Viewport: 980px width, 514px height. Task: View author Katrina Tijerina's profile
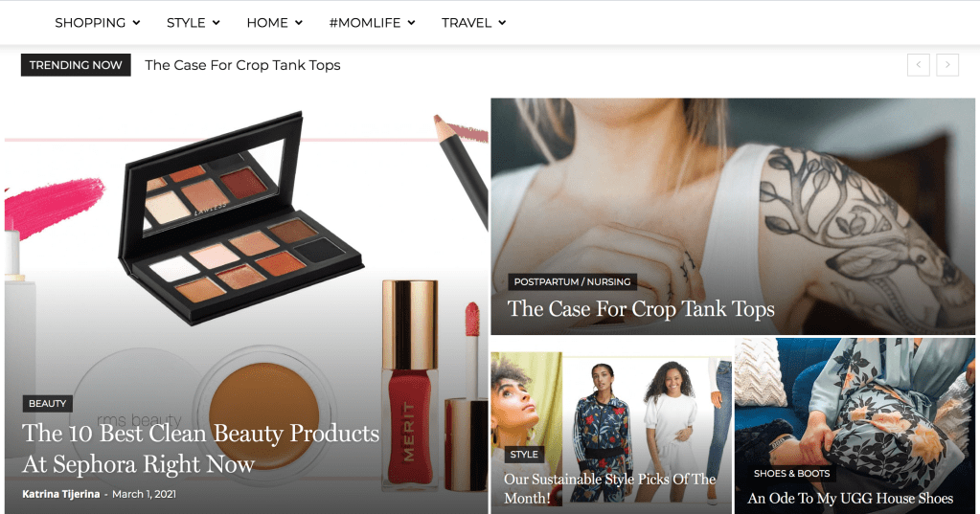(x=61, y=494)
